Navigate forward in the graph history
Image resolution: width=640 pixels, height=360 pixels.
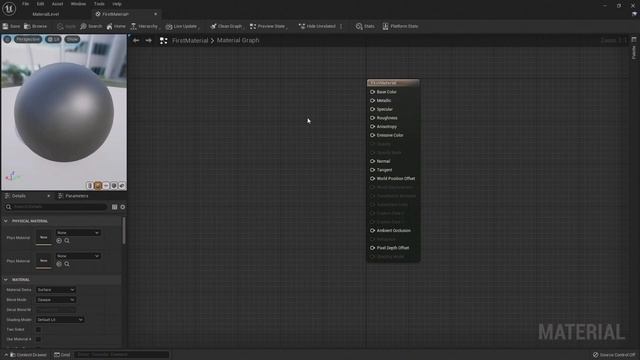pyautogui.click(x=149, y=40)
